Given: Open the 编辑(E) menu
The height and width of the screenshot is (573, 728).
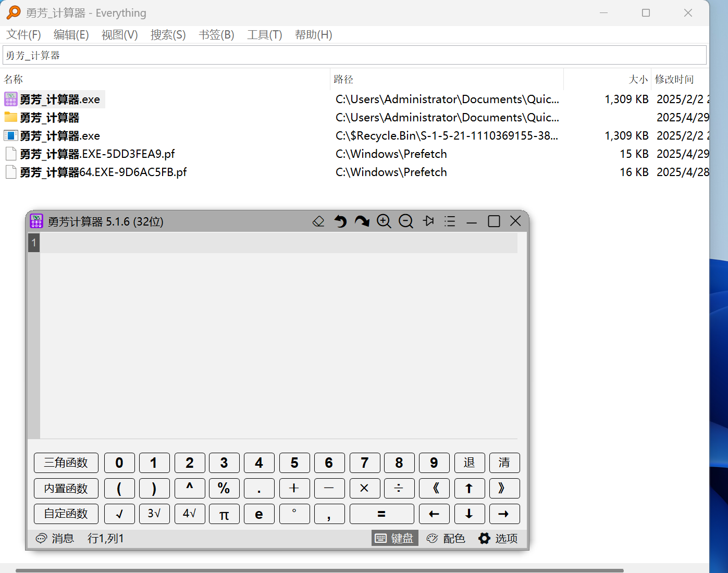Looking at the screenshot, I should (71, 35).
